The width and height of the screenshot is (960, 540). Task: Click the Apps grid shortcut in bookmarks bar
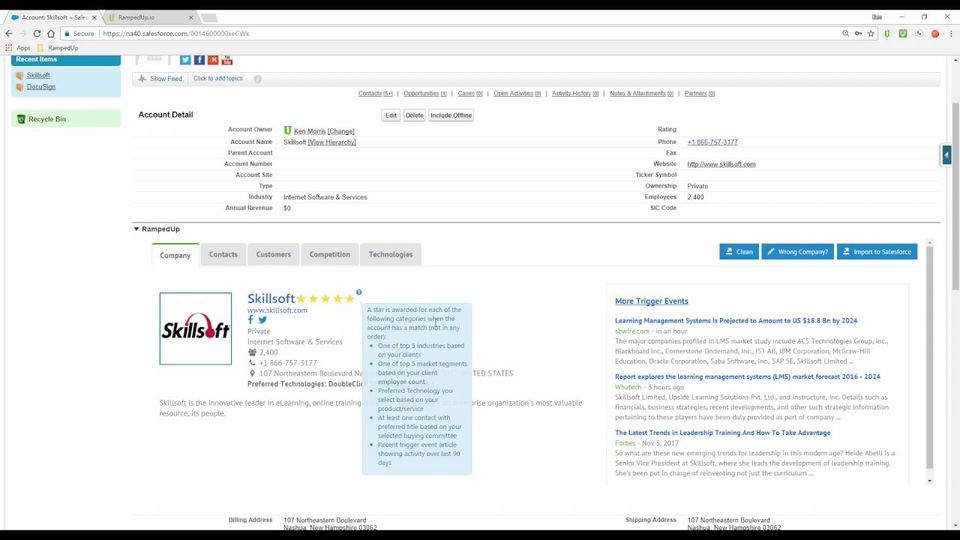pyautogui.click(x=18, y=48)
